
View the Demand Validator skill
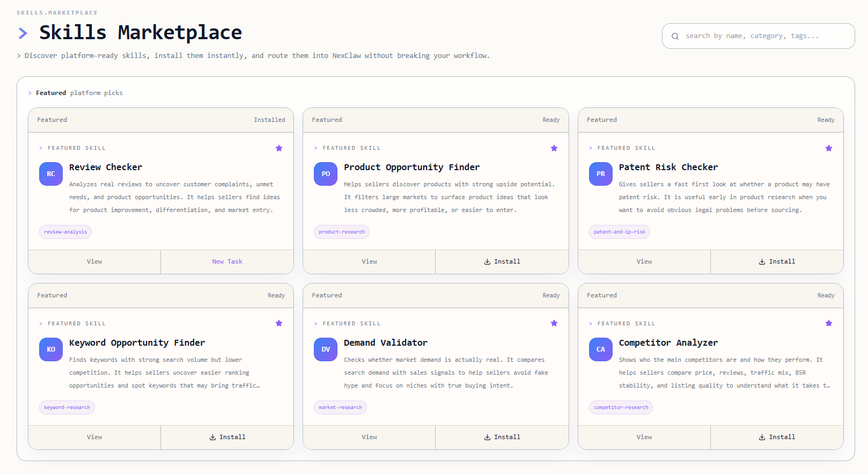(x=369, y=437)
